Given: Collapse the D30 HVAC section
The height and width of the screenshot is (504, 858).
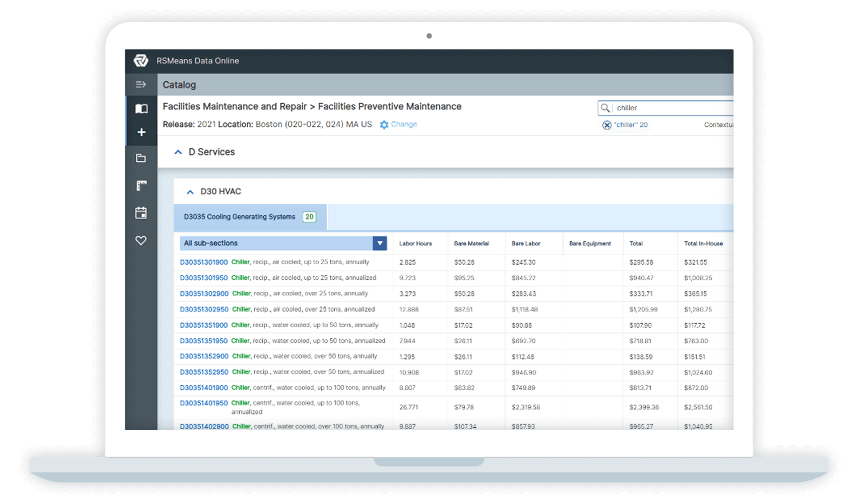Looking at the screenshot, I should 190,192.
